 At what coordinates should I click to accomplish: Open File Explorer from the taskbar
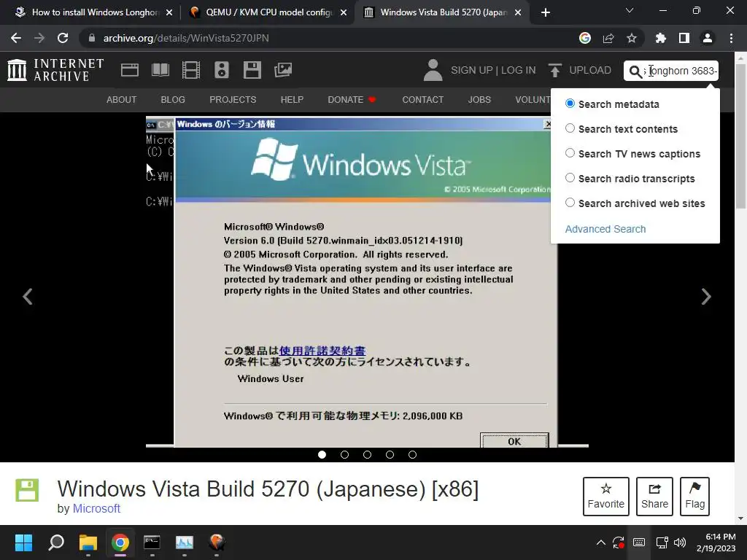(x=88, y=542)
